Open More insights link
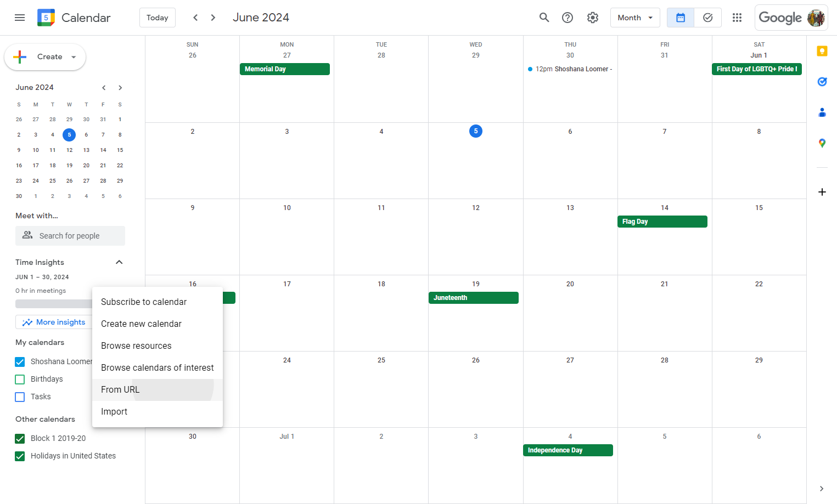Image resolution: width=837 pixels, height=504 pixels. 54,322
